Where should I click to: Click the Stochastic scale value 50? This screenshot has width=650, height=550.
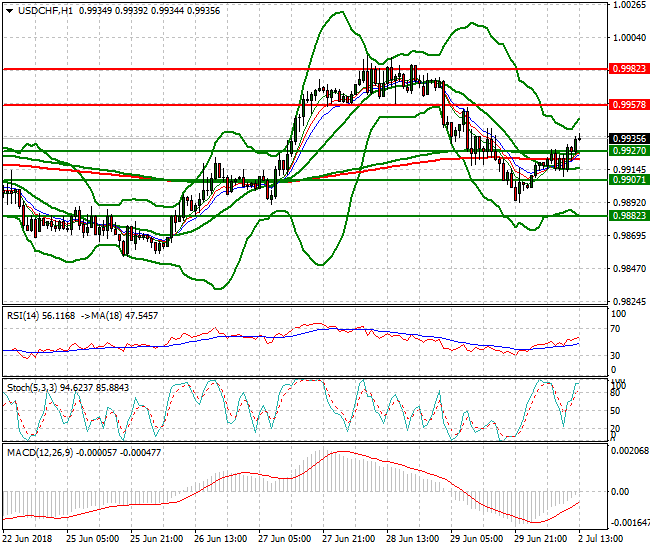click(616, 411)
